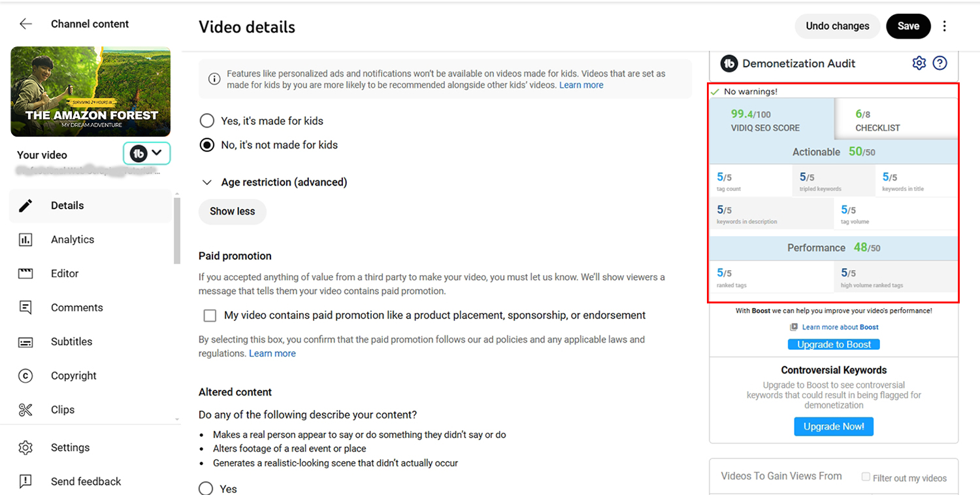Open Demonetization Audit help icon
This screenshot has height=495, width=980.
tap(939, 63)
